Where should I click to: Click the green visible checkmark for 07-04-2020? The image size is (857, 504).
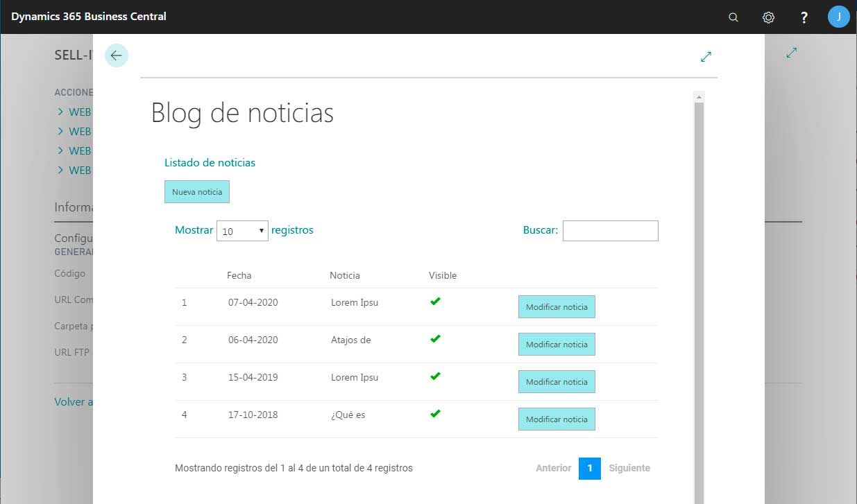435,301
